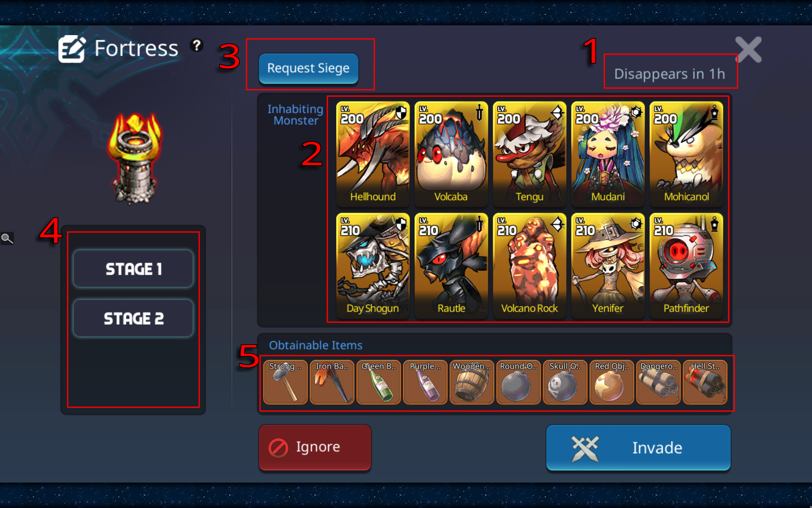This screenshot has height=508, width=812.
Task: Click the magnifier icon on left edge
Action: [7, 238]
